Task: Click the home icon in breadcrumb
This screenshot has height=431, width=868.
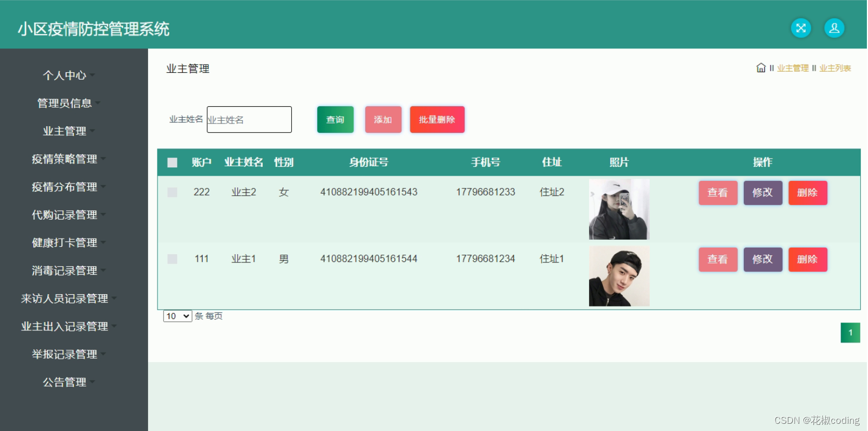Action: coord(761,68)
